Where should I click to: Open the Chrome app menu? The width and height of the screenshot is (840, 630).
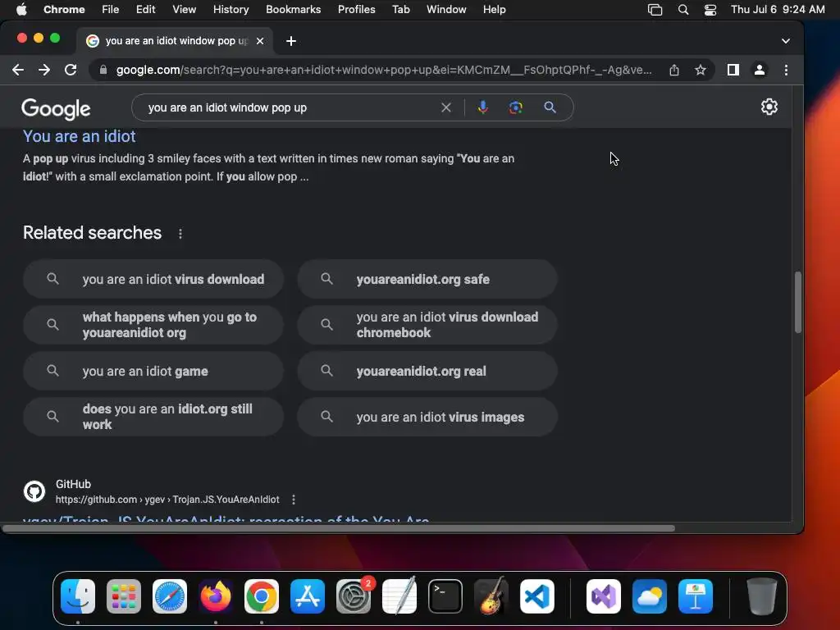click(x=64, y=9)
